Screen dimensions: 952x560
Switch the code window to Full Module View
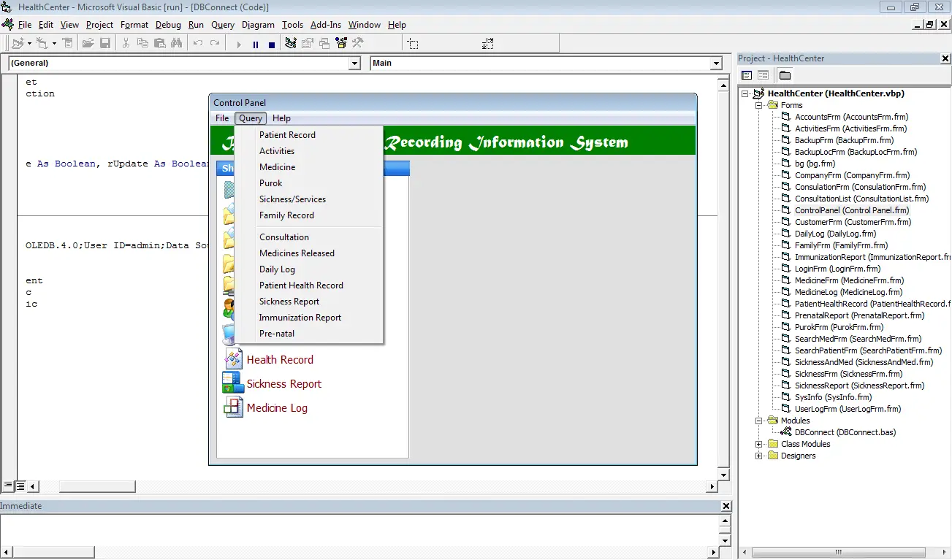tap(20, 486)
